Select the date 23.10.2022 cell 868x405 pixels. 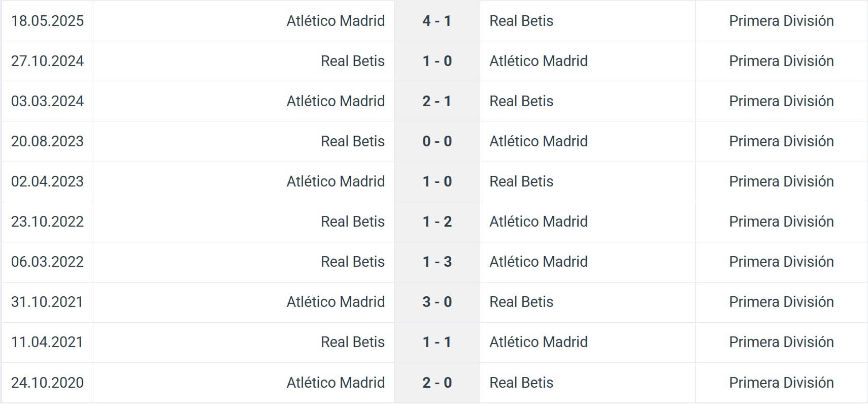click(x=47, y=222)
